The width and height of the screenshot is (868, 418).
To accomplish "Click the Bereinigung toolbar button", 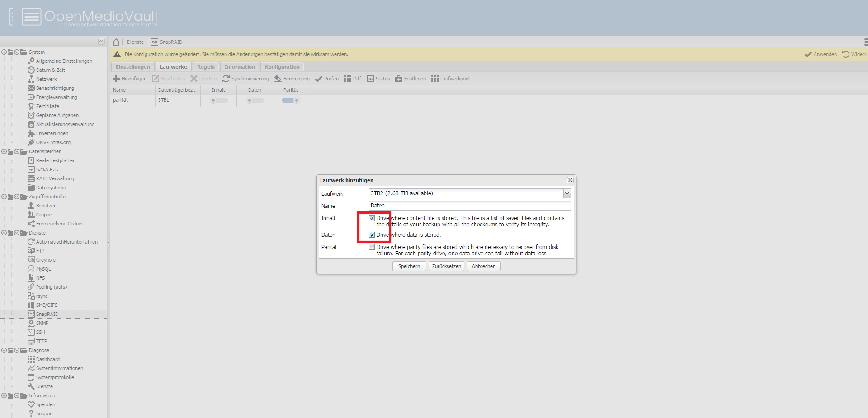I will [x=292, y=79].
